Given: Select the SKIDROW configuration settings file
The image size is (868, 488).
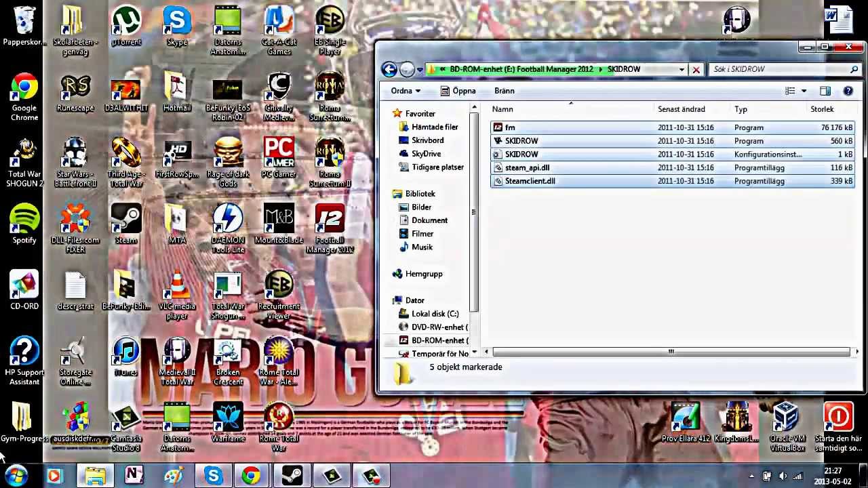Looking at the screenshot, I should click(672, 154).
